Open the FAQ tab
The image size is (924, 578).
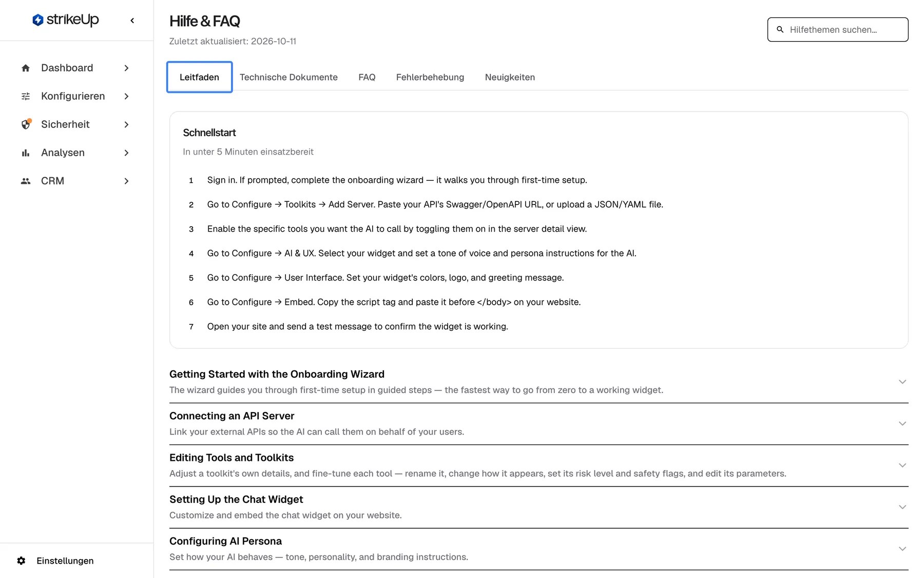coord(367,77)
